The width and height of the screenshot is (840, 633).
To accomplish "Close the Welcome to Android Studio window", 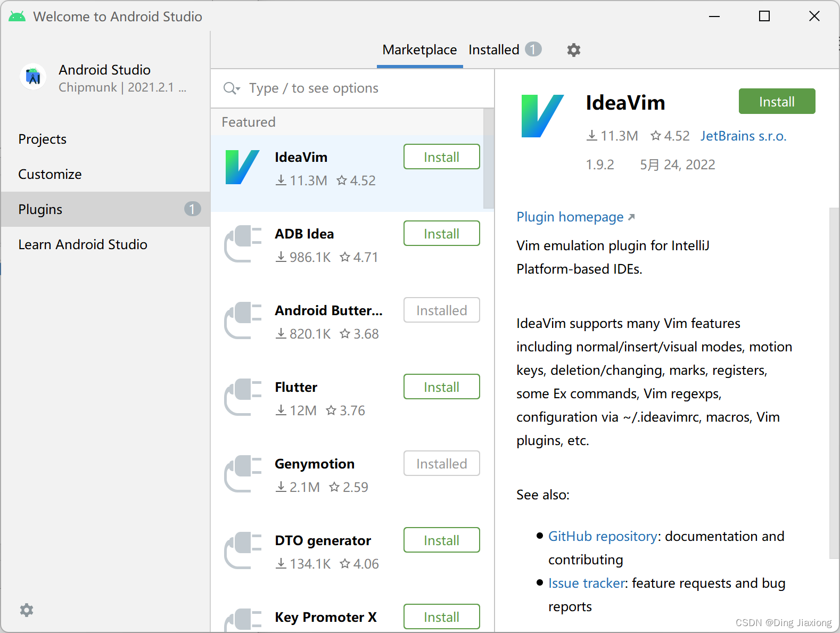I will (814, 17).
